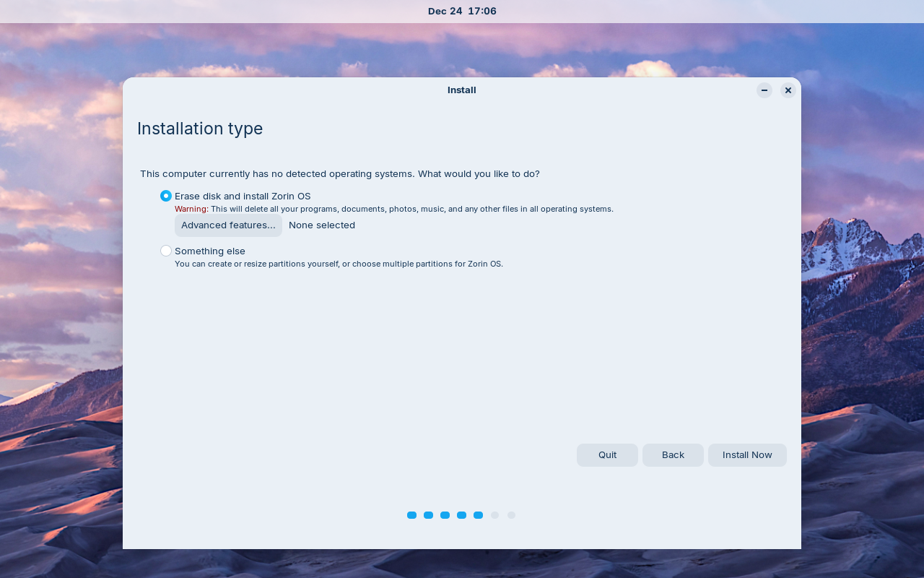Click the last gray progress dot
924x578 pixels.
511,515
